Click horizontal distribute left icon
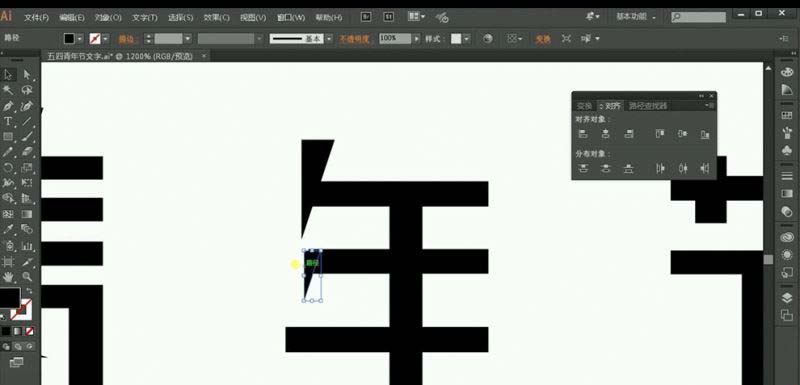The image size is (800, 385). click(660, 168)
